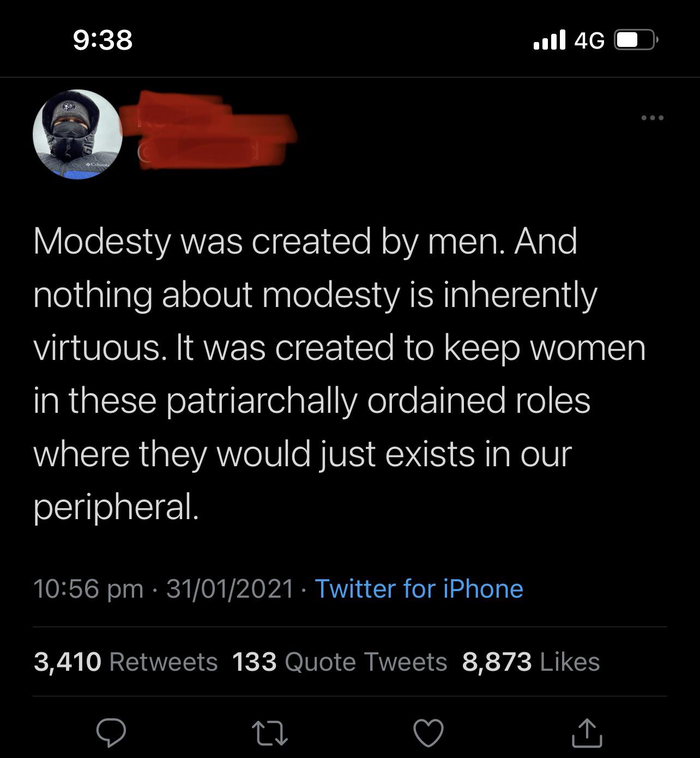Tap the Twitter for iPhone link

point(419,589)
